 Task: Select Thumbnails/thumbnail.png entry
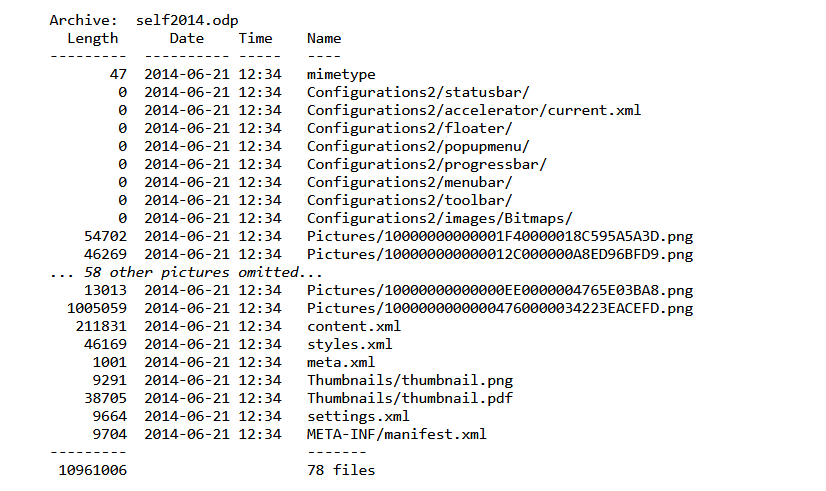click(410, 380)
